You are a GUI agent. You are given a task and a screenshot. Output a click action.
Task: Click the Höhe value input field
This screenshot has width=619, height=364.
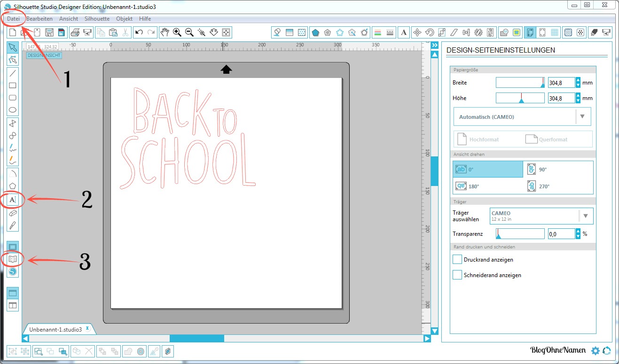(561, 98)
